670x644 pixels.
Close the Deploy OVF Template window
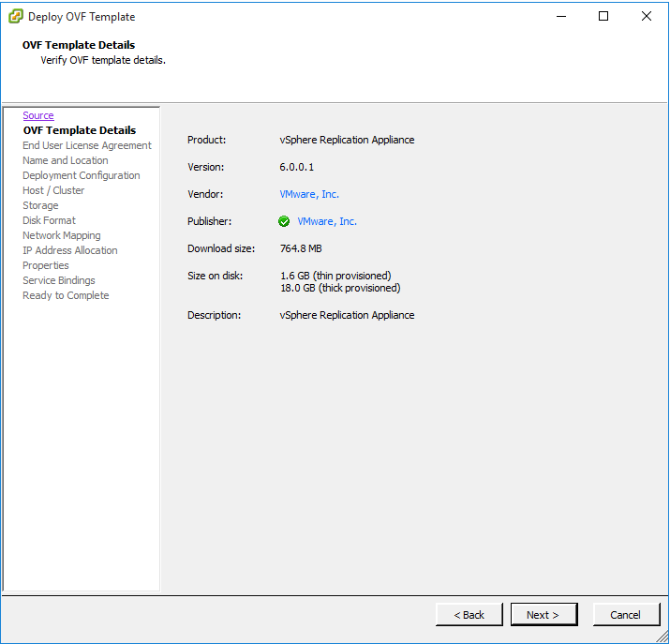pos(647,17)
